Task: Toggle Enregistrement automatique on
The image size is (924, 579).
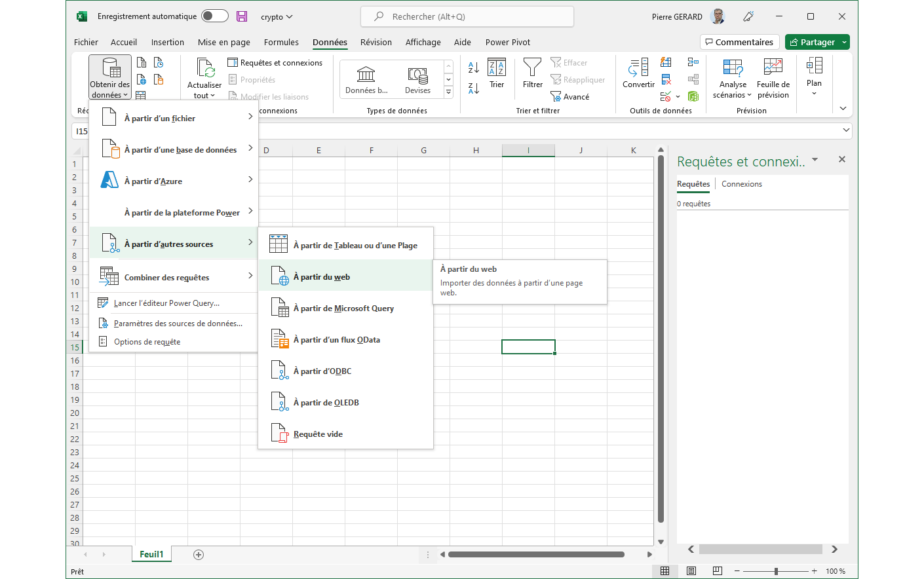Action: pyautogui.click(x=214, y=16)
